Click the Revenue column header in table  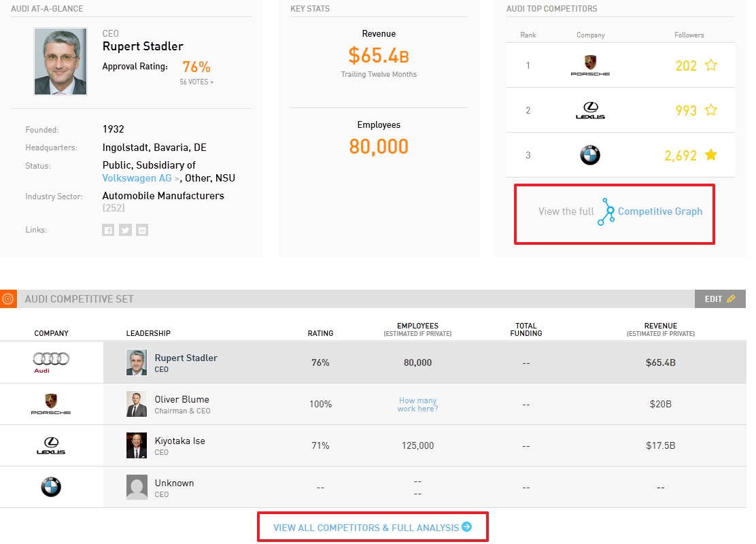[661, 329]
